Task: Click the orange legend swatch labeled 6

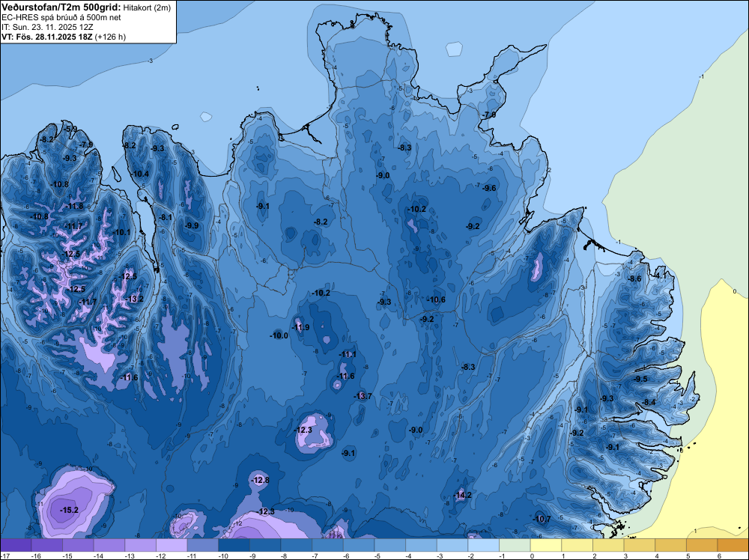Action: click(x=733, y=545)
